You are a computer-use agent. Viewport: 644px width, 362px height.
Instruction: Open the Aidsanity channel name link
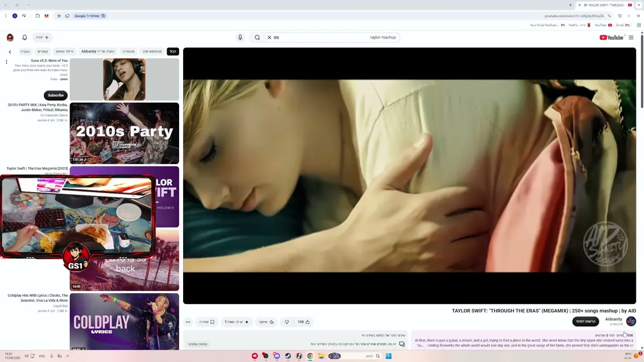pos(613,319)
